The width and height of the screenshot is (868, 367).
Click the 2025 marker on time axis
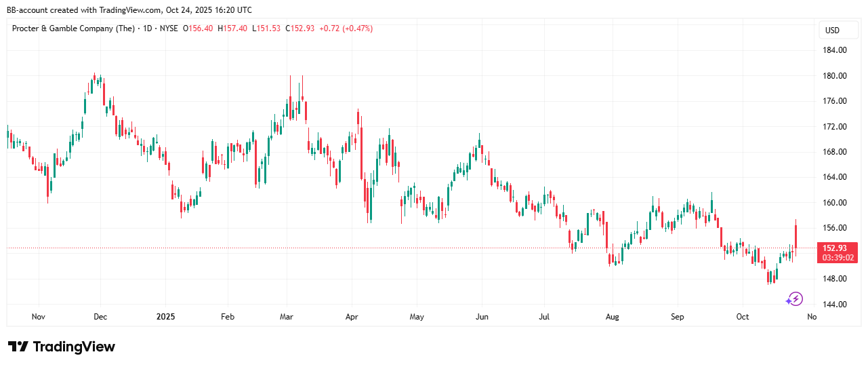pyautogui.click(x=166, y=317)
